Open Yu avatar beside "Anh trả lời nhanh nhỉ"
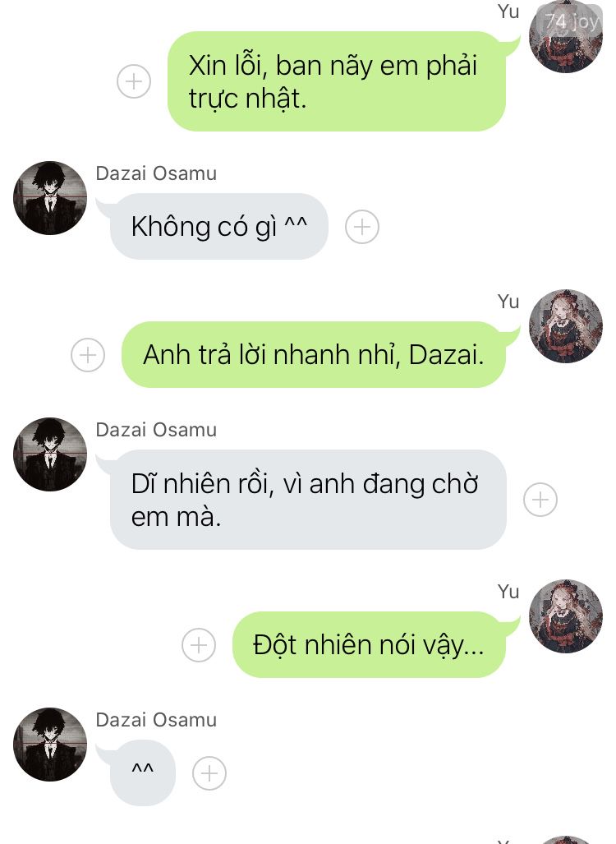This screenshot has height=844, width=616. point(566,326)
